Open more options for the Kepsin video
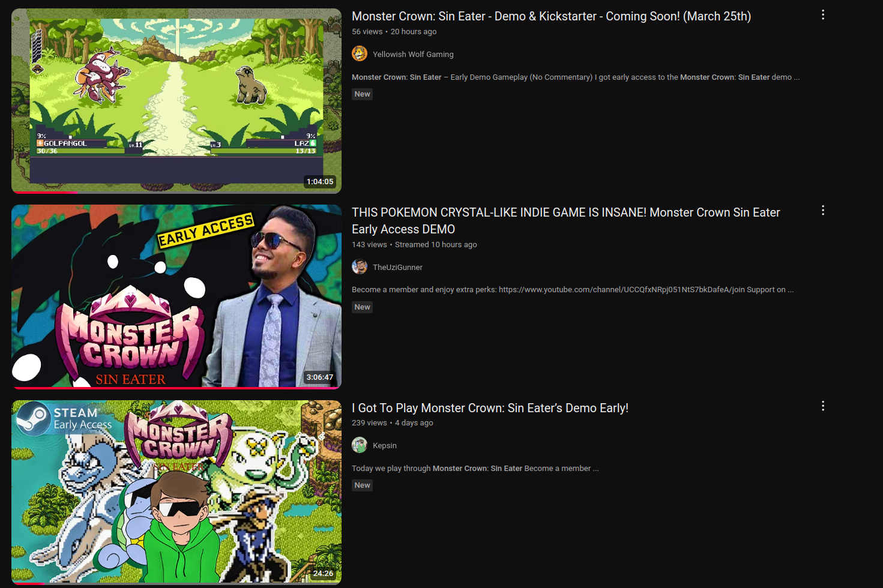 (823, 406)
